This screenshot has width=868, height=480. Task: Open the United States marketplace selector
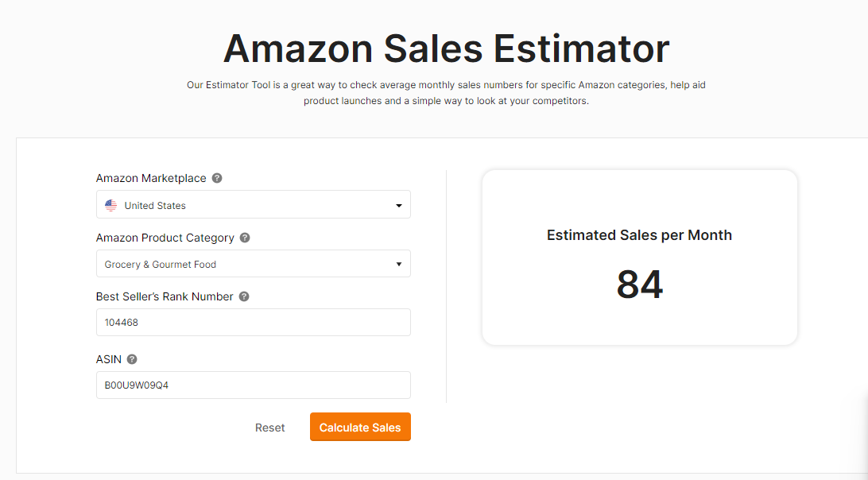pos(254,204)
